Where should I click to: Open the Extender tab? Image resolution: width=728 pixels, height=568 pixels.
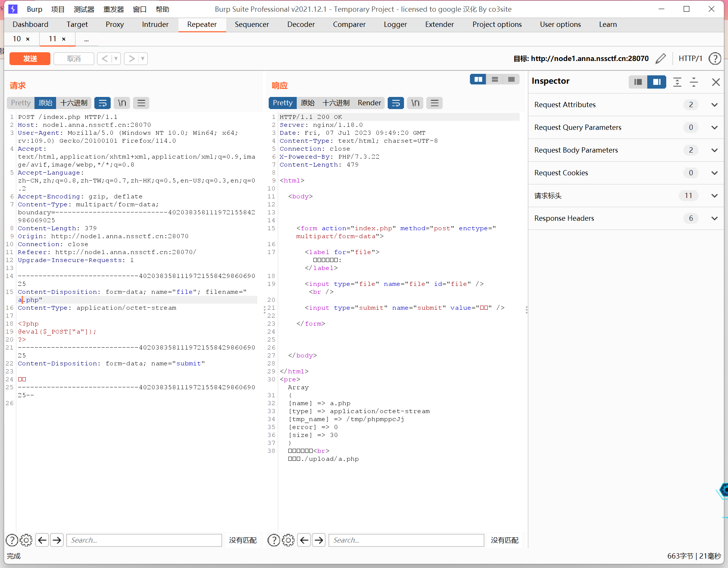(x=439, y=25)
